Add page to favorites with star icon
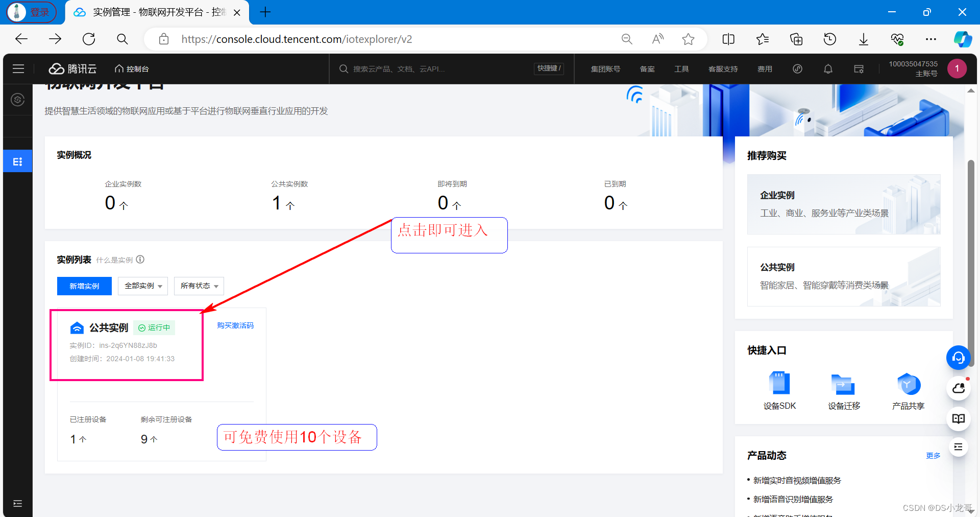 click(688, 39)
